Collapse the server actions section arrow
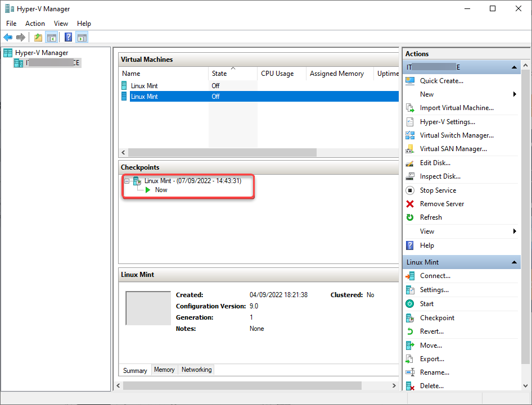Viewport: 532px width, 405px height. click(514, 67)
